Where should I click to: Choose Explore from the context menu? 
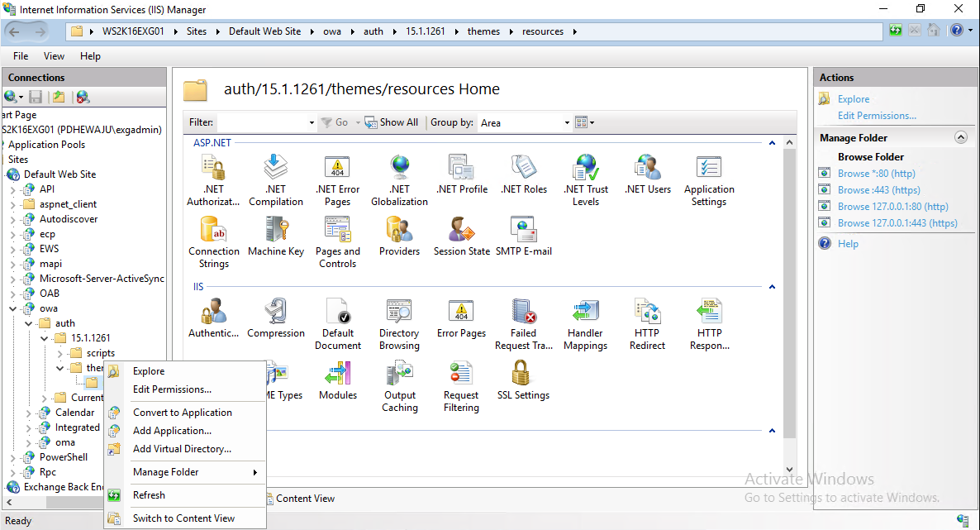(185, 371)
